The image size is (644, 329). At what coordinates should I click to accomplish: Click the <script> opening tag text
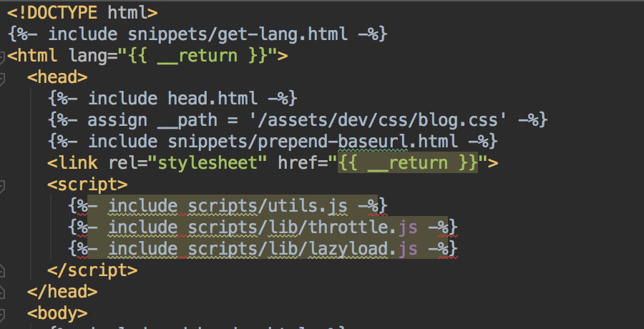[x=87, y=185]
